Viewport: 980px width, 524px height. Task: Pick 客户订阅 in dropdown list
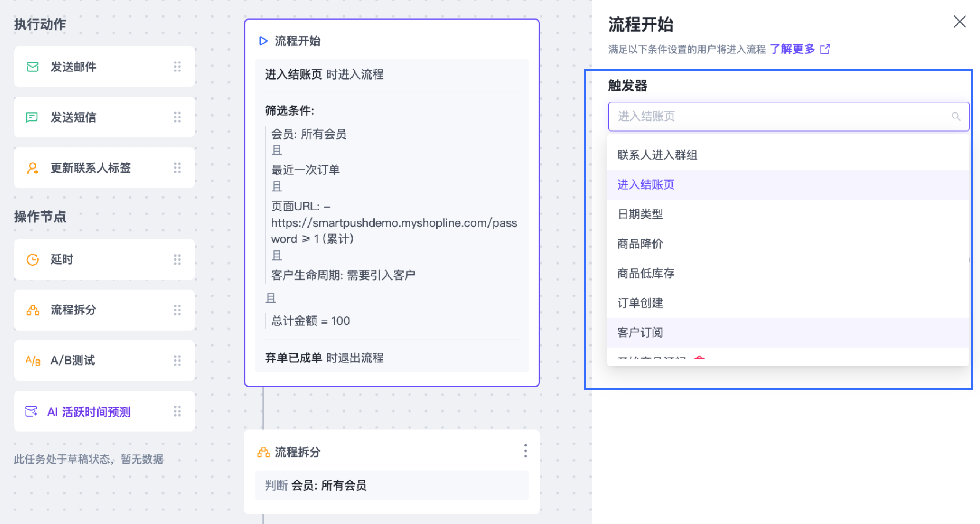pos(640,333)
